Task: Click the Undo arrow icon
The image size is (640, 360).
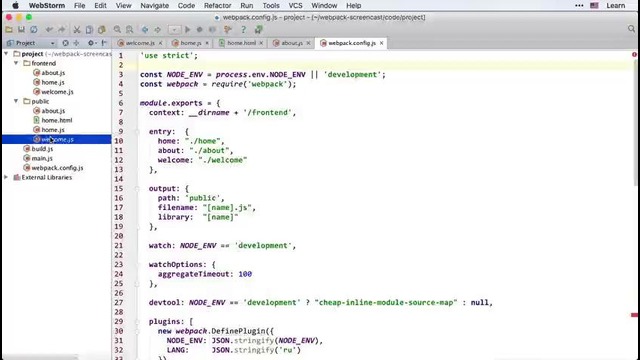Action: pos(49,29)
